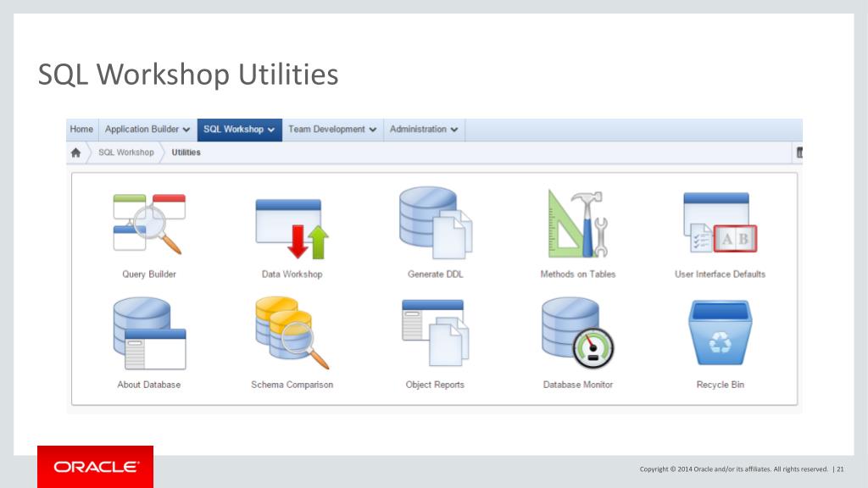Click the SQL Workshop breadcrumb link
This screenshot has width=868, height=488.
[x=126, y=152]
